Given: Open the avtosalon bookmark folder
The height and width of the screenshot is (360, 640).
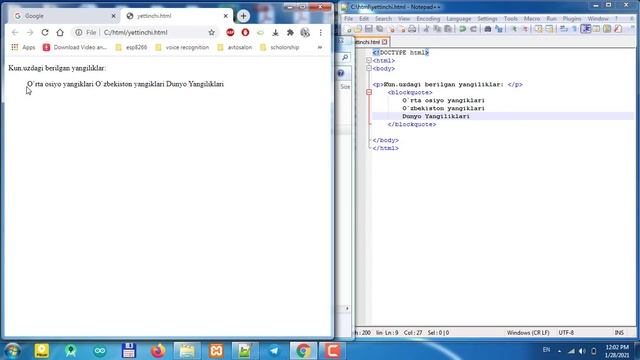Looking at the screenshot, I should (x=235, y=47).
